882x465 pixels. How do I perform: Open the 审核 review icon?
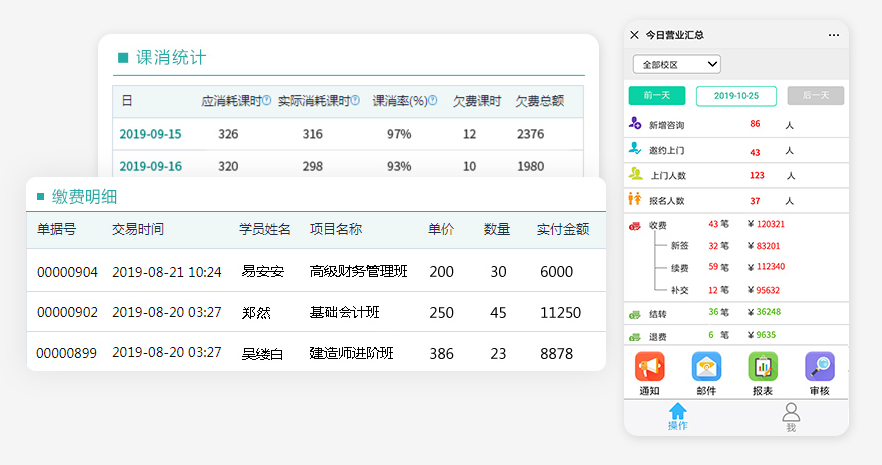(820, 367)
